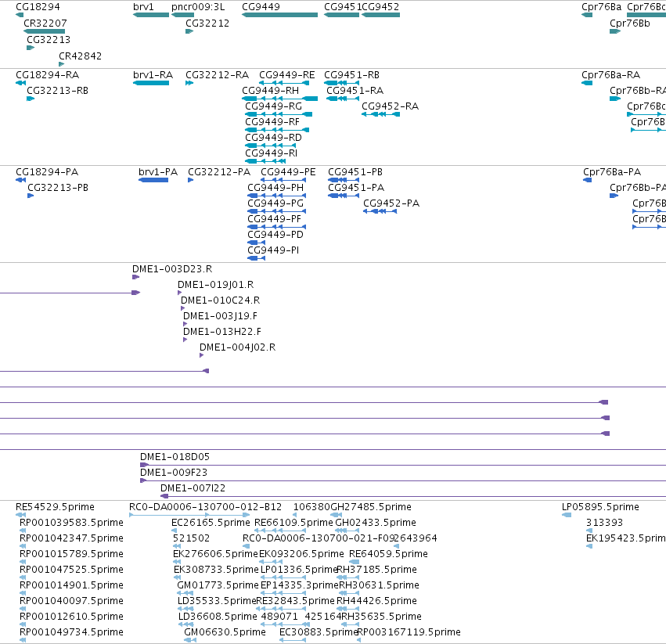The width and height of the screenshot is (666, 644).
Task: Select protein CG9451-PB
Action: [x=355, y=172]
